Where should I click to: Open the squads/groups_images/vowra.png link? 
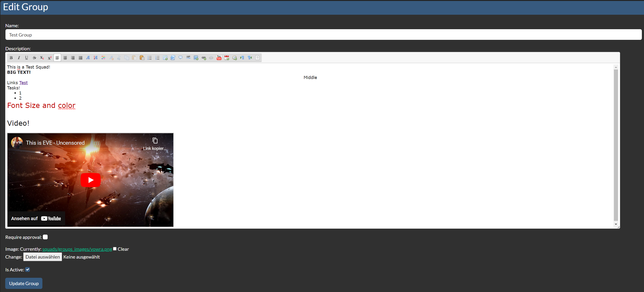point(77,249)
